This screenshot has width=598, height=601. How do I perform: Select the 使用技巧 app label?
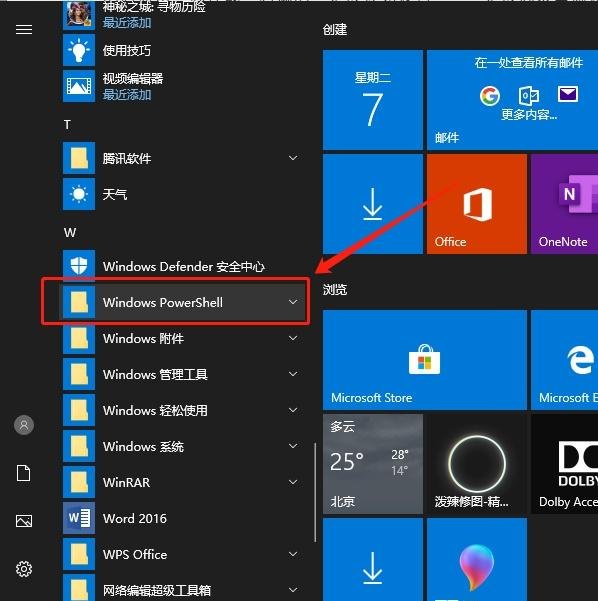pyautogui.click(x=126, y=50)
